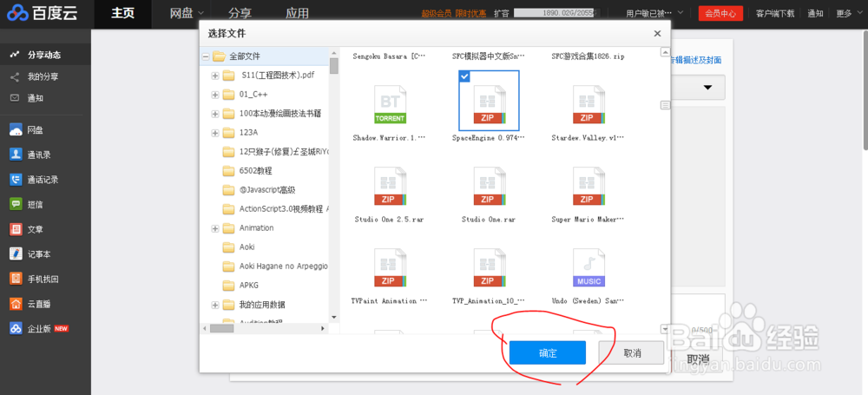
Task: Expand the 我的应用数据 folder
Action: tap(214, 305)
